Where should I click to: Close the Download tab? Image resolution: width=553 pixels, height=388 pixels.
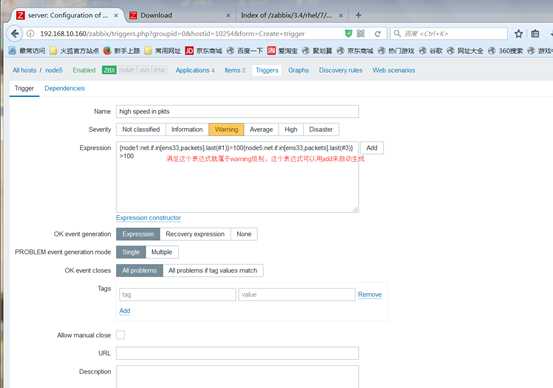point(228,16)
